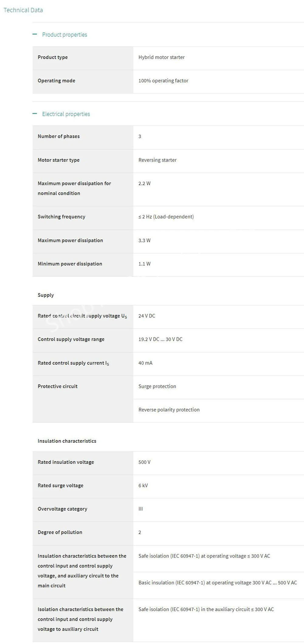
Task: Select the Switching frequency row label
Action: [x=61, y=216]
